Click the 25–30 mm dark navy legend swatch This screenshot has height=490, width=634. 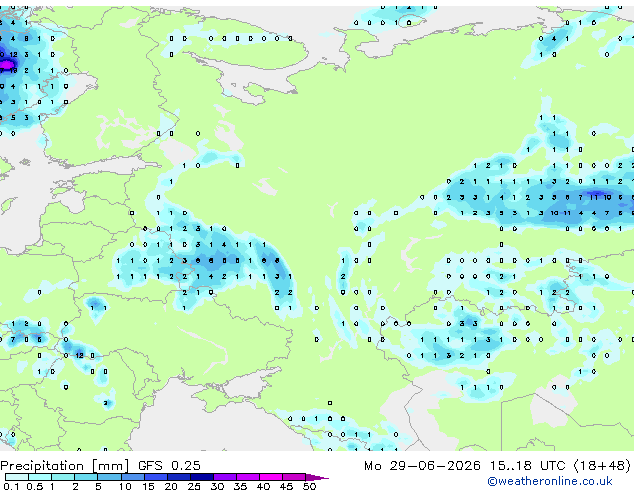pyautogui.click(x=201, y=477)
